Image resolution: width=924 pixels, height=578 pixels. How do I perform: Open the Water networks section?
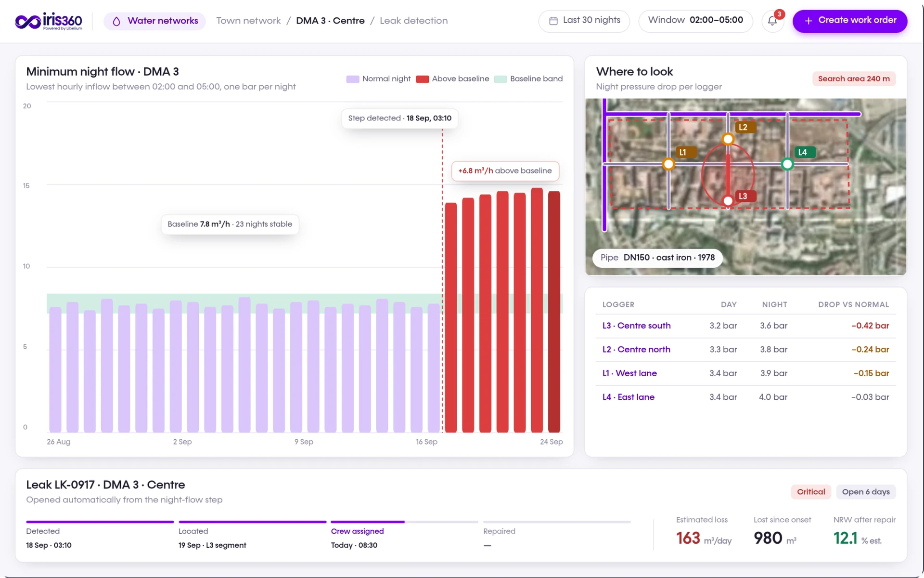pyautogui.click(x=154, y=21)
